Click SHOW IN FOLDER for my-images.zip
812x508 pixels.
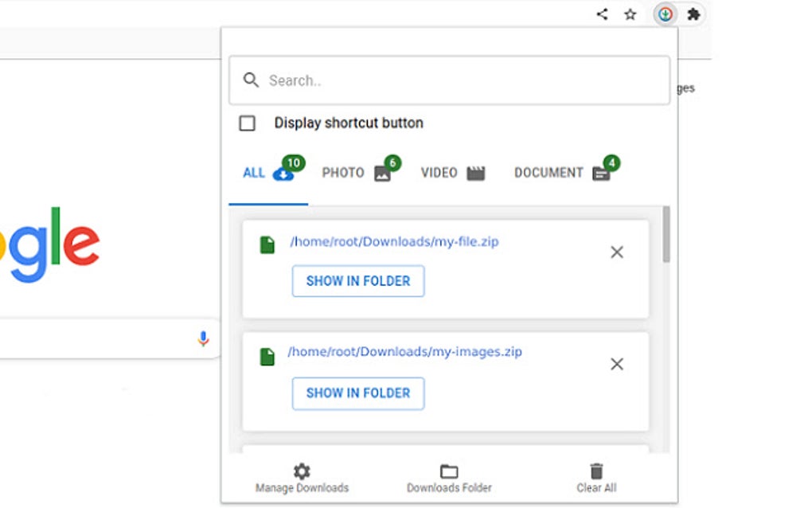(x=358, y=393)
